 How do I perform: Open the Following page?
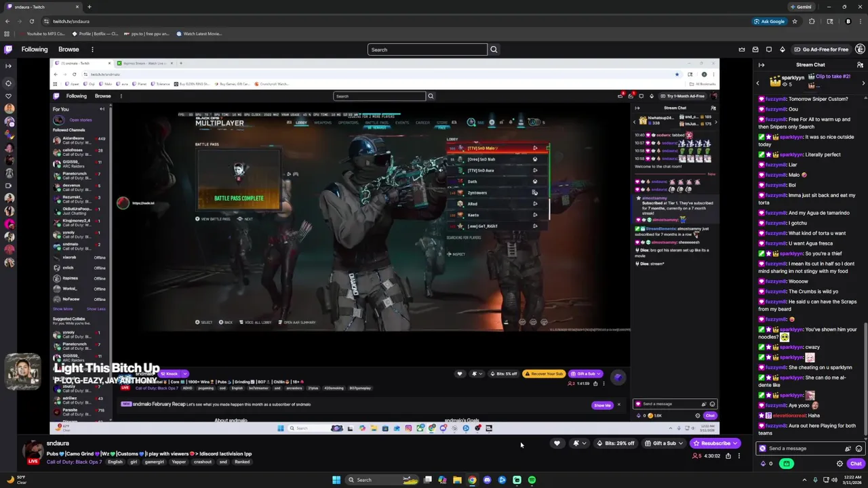pyautogui.click(x=35, y=49)
